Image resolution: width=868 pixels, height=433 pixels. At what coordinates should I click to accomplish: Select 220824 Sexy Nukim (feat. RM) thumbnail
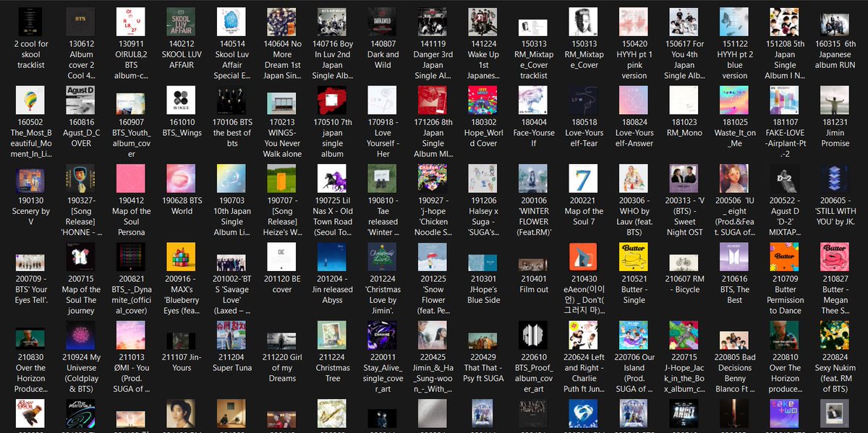tap(835, 335)
